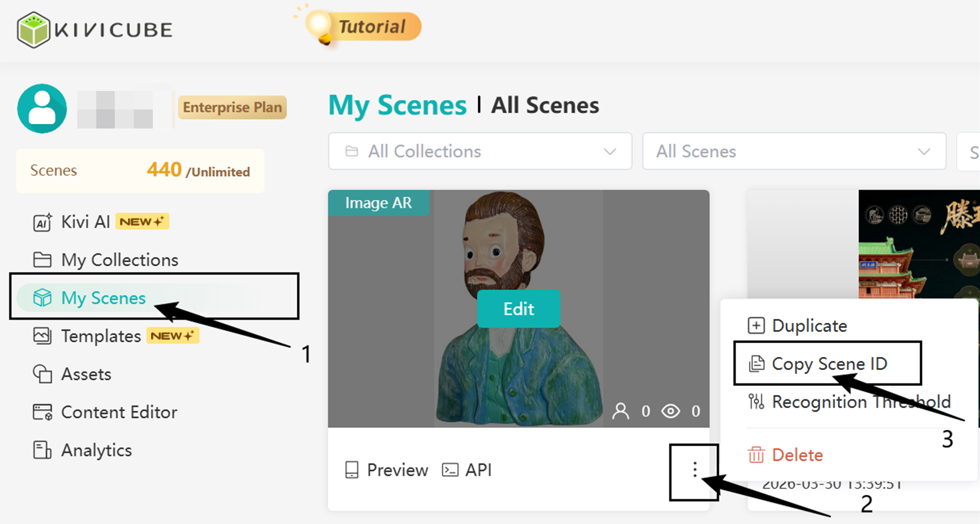Viewport: 980px width, 524px height.
Task: Click the Edit button on the Van Gogh scene
Action: pyautogui.click(x=518, y=309)
